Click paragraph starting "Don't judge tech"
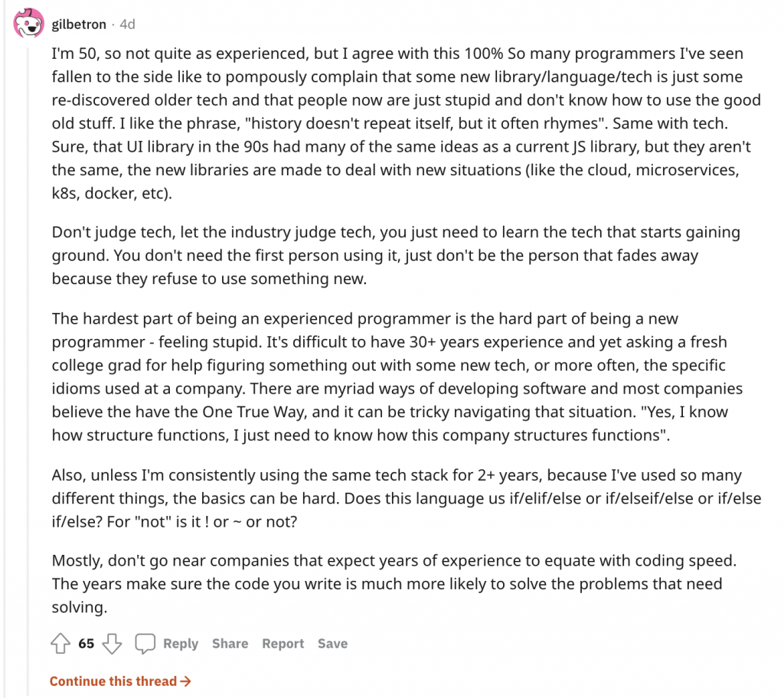The image size is (784, 698). (x=396, y=255)
